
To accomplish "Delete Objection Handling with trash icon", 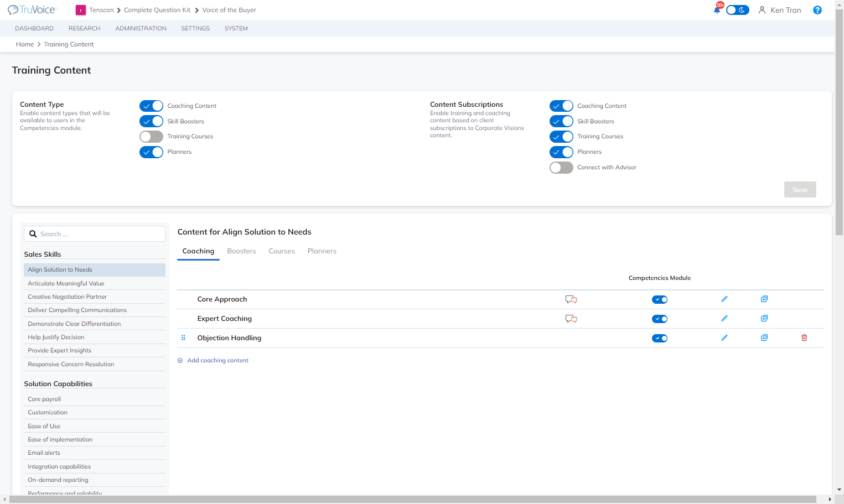I will point(804,338).
